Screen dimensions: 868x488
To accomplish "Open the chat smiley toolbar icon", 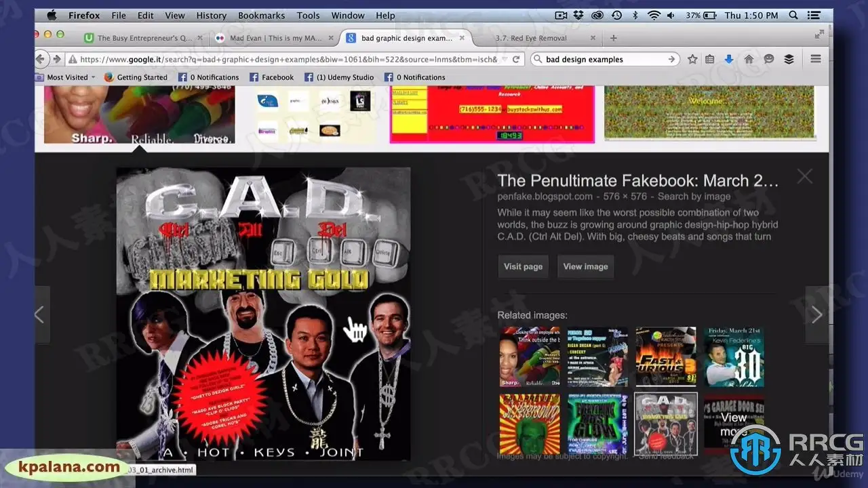I will (768, 59).
